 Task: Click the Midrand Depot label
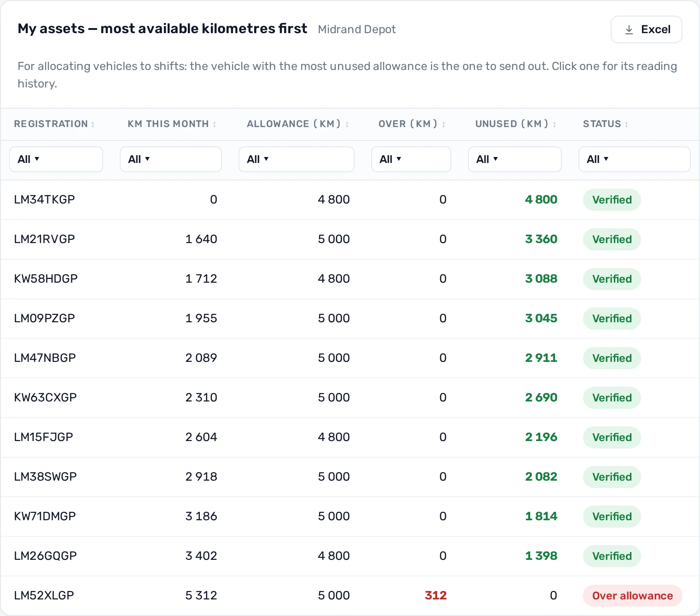click(x=357, y=29)
